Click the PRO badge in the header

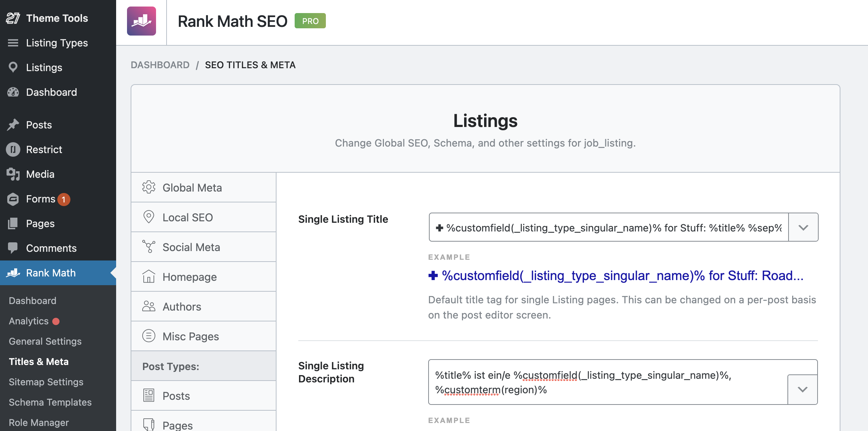(310, 21)
